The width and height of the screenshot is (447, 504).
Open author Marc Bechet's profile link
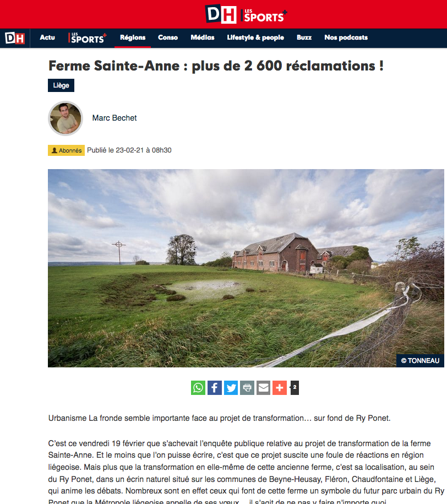115,118
